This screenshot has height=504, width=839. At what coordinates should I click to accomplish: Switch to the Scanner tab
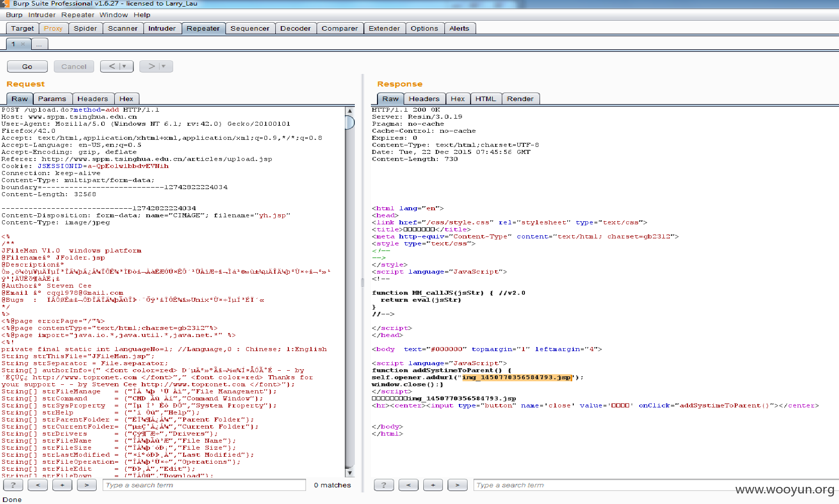point(122,28)
